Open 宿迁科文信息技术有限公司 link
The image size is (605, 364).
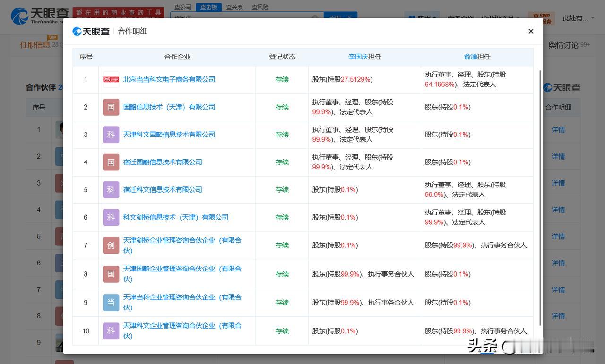163,189
